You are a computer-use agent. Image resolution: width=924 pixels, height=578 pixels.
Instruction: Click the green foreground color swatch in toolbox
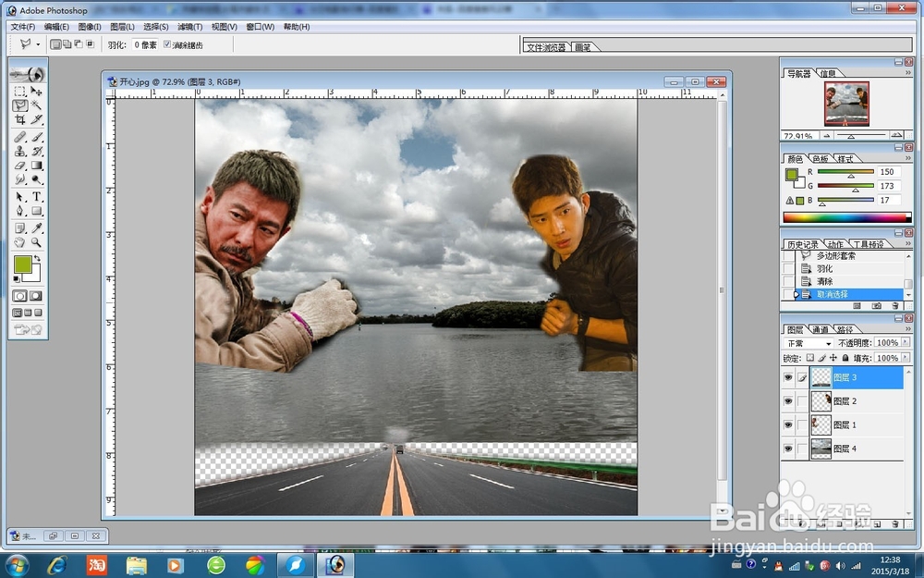[23, 264]
